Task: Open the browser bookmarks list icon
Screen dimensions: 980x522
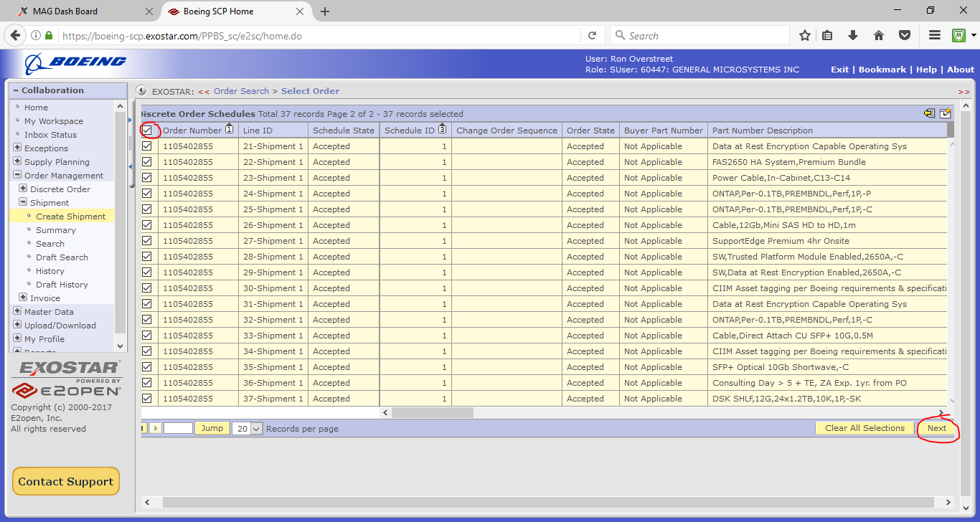Action: point(827,35)
